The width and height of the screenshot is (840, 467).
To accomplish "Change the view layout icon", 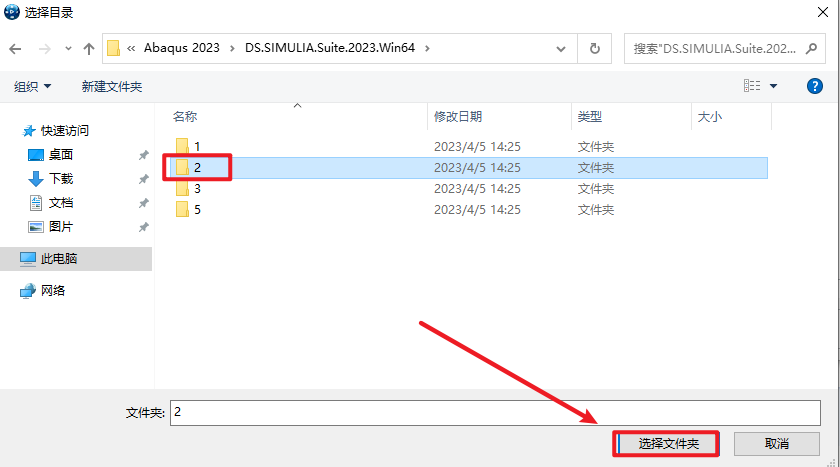I will point(752,87).
